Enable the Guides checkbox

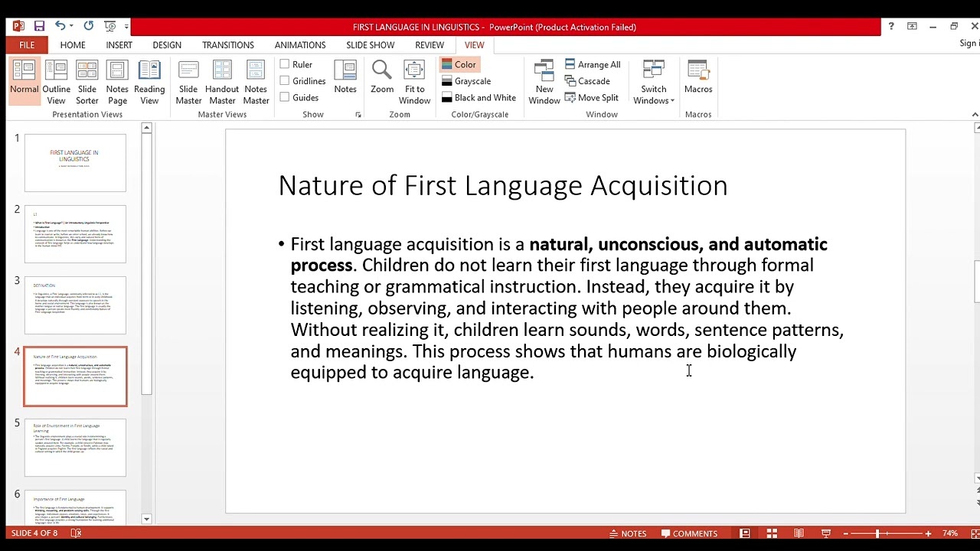coord(284,97)
